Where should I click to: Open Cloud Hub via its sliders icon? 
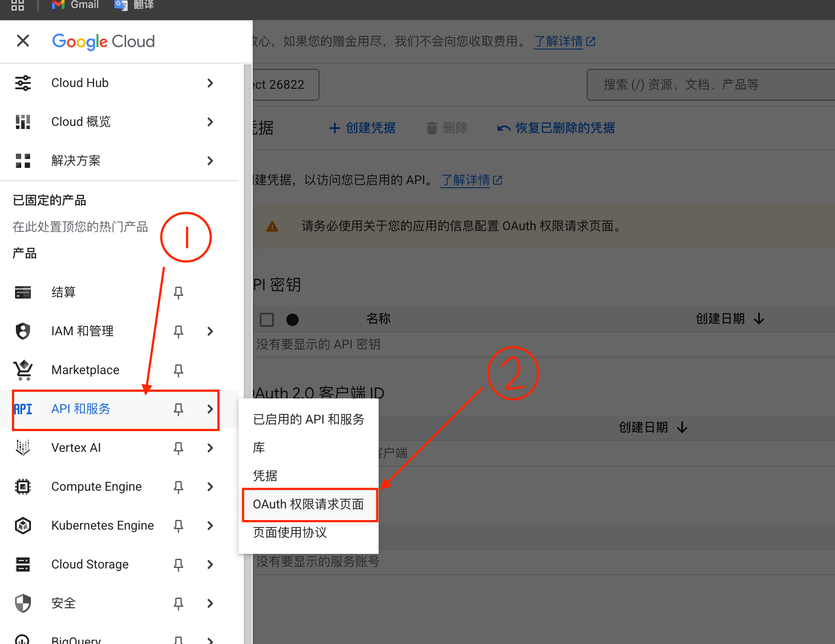tap(23, 83)
